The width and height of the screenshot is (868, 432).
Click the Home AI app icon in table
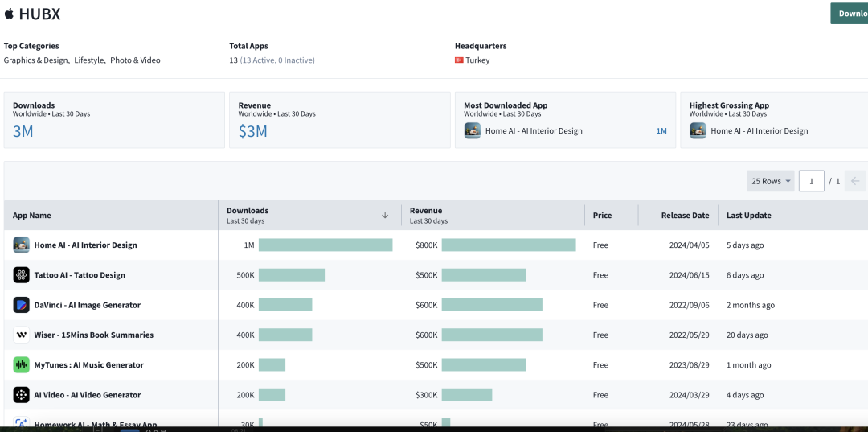[x=21, y=245]
